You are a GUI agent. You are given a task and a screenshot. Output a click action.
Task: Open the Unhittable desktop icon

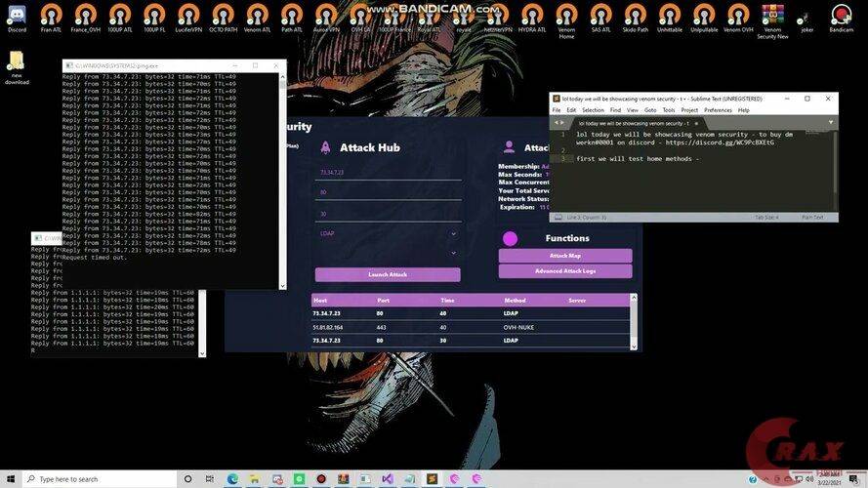pos(669,19)
